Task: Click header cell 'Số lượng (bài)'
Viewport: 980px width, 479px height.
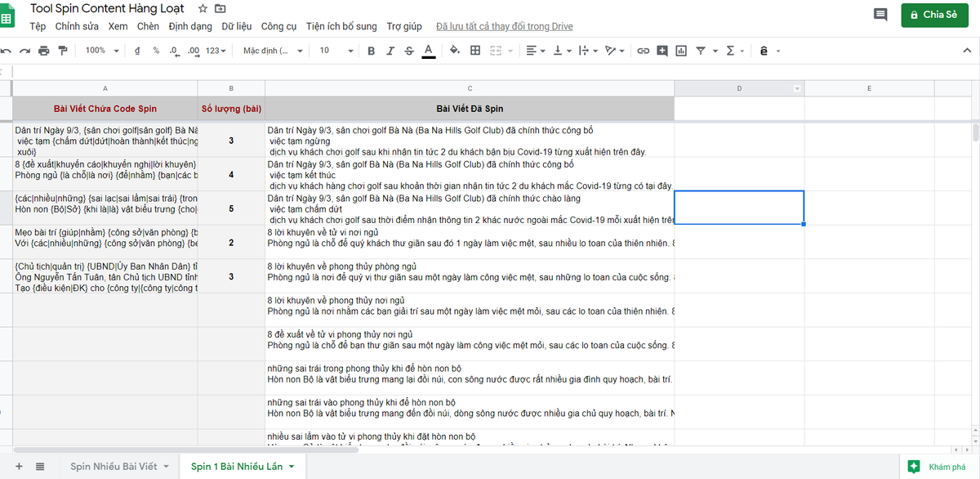Action: point(231,108)
